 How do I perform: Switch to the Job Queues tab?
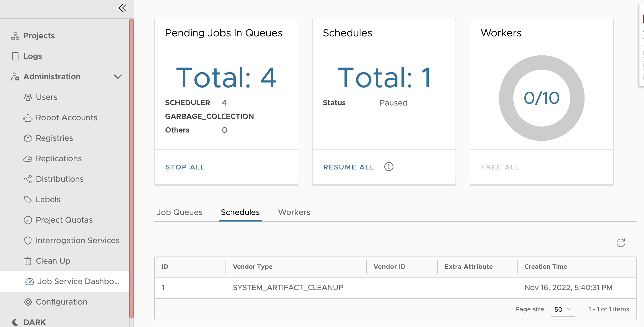179,212
